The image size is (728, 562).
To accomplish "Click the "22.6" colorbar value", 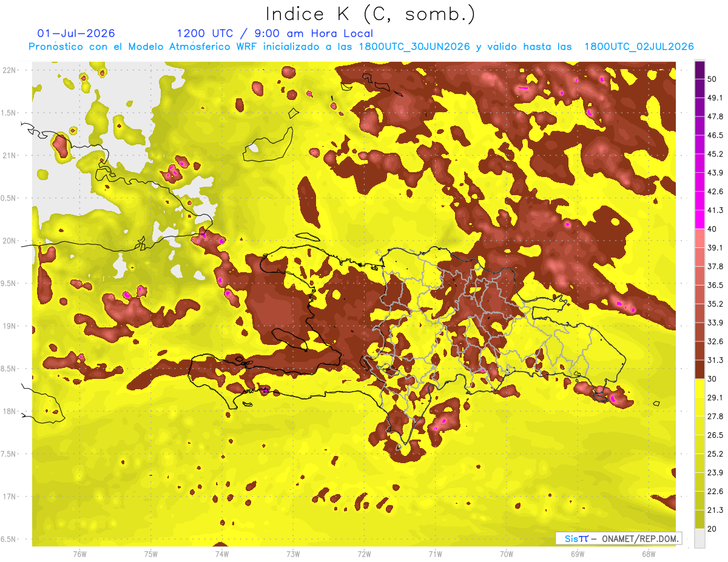I will pyautogui.click(x=715, y=492).
